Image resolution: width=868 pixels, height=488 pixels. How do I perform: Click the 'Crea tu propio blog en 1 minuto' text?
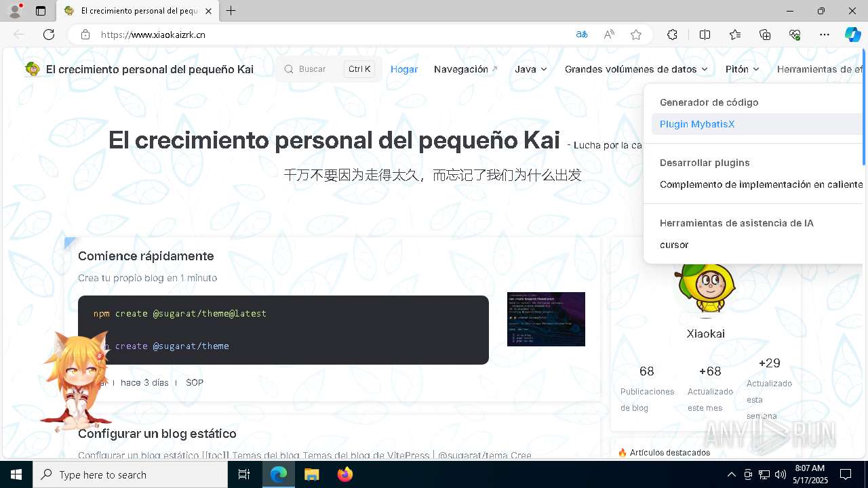(x=148, y=278)
